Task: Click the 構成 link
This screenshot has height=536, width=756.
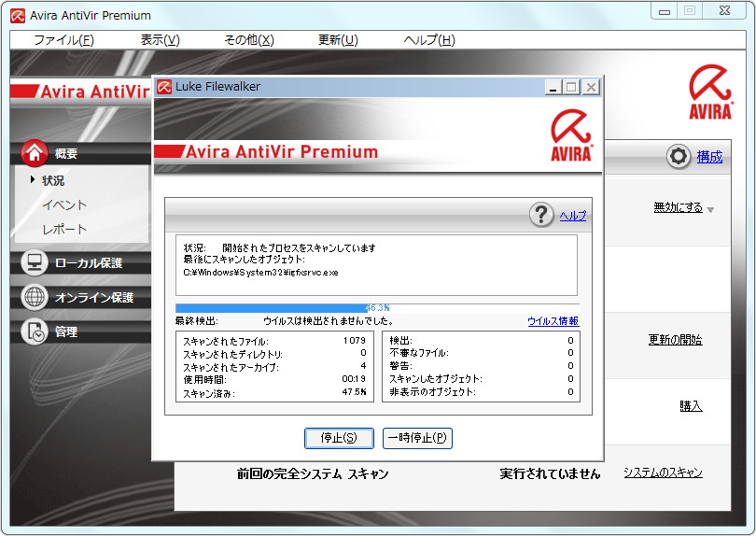Action: 709,157
